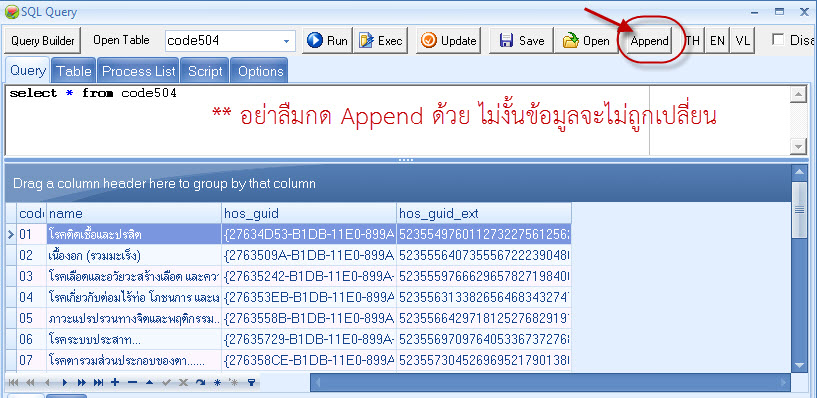
Task: Go to last record in navigator
Action: (98, 382)
